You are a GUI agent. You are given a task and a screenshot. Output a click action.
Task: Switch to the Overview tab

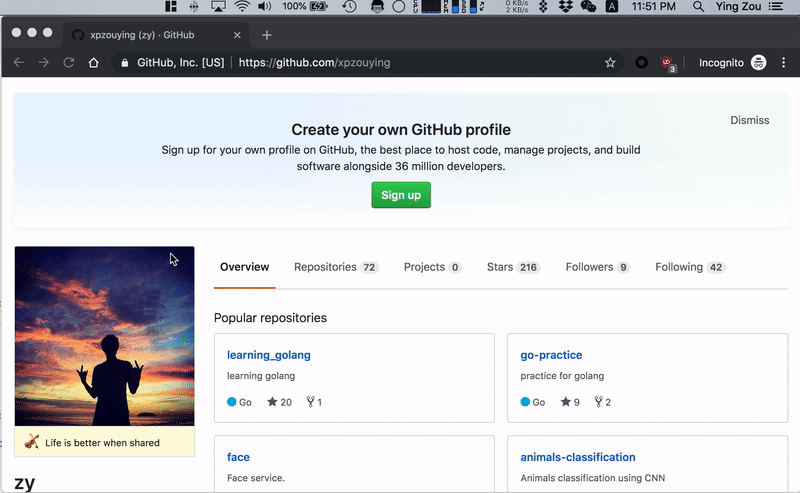tap(244, 267)
